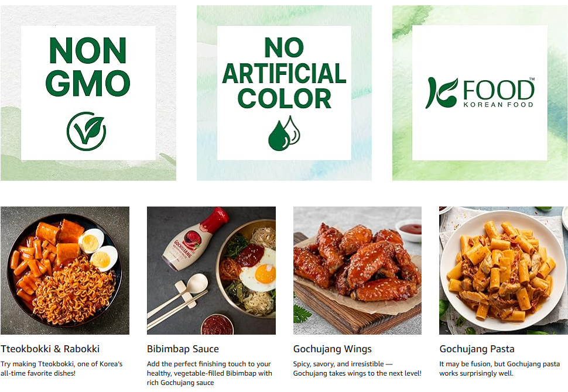Click the It may be fusion description
The width and height of the screenshot is (568, 392).
click(x=499, y=369)
